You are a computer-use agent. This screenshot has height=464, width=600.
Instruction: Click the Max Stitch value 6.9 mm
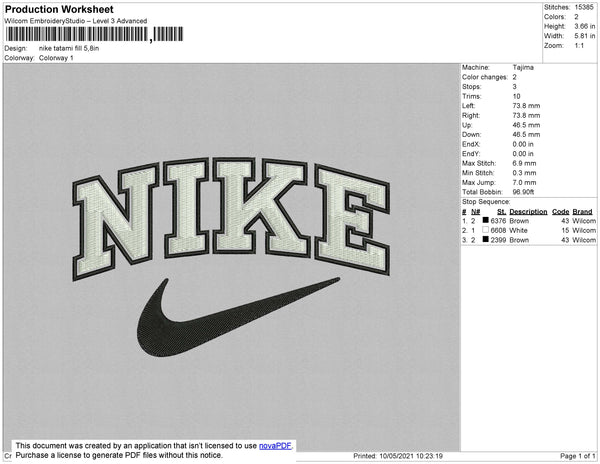[x=524, y=163]
